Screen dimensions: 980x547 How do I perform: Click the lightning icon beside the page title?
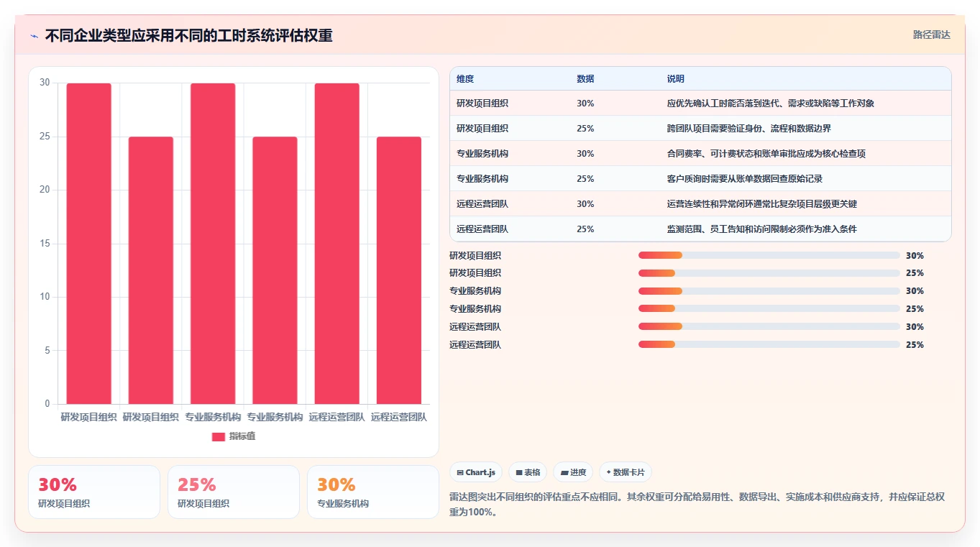[x=35, y=36]
